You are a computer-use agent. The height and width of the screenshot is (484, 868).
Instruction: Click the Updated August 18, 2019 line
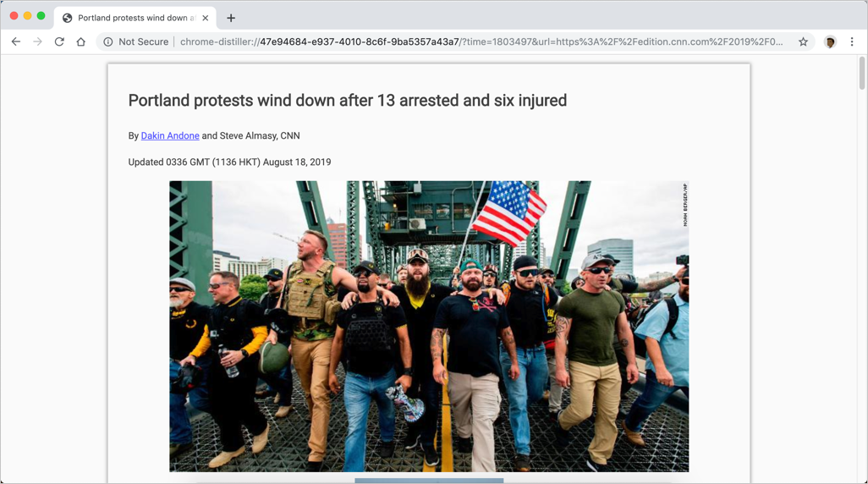point(230,162)
